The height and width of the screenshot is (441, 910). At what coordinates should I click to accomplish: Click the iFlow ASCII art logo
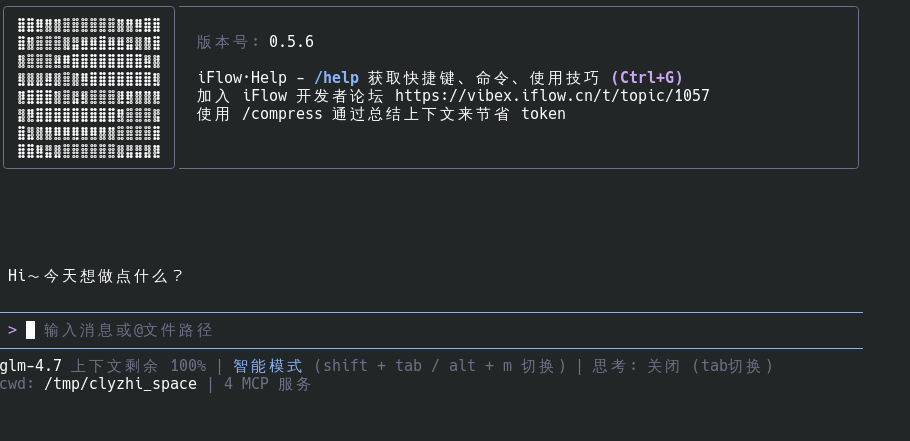[x=89, y=87]
